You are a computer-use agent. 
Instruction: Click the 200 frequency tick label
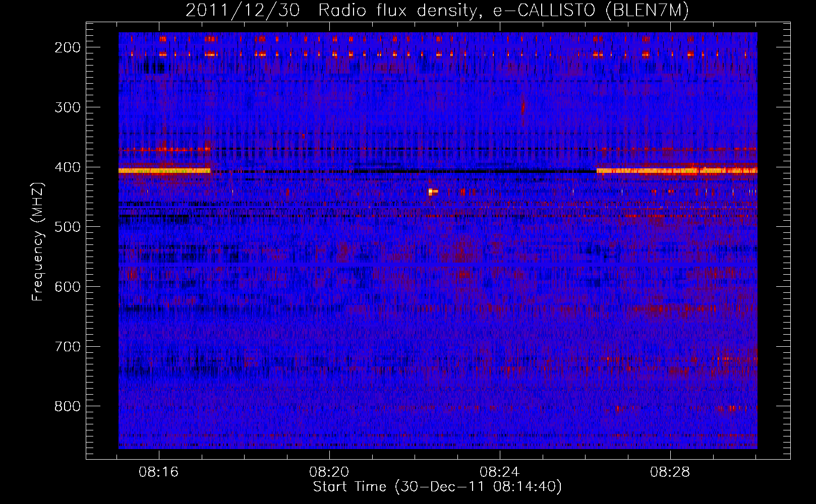coord(68,47)
